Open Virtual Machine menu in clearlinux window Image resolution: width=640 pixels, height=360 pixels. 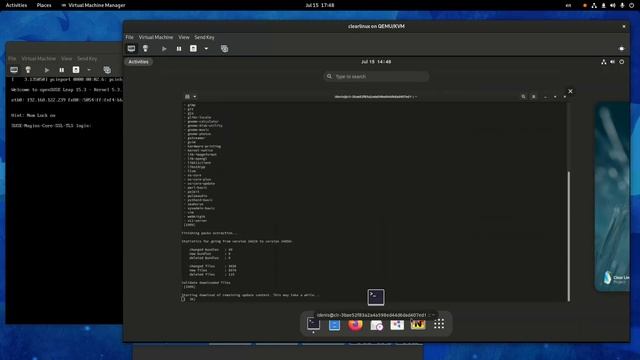(156, 37)
